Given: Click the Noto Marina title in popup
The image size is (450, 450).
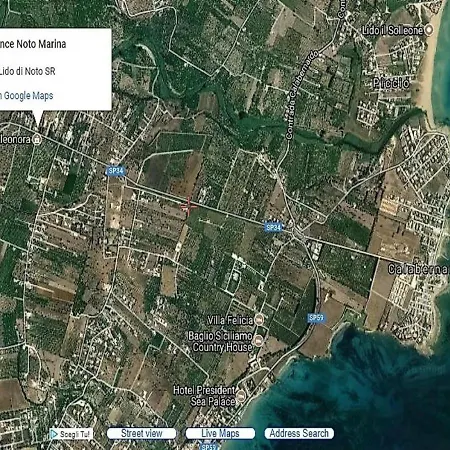Looking at the screenshot, I should [x=33, y=44].
